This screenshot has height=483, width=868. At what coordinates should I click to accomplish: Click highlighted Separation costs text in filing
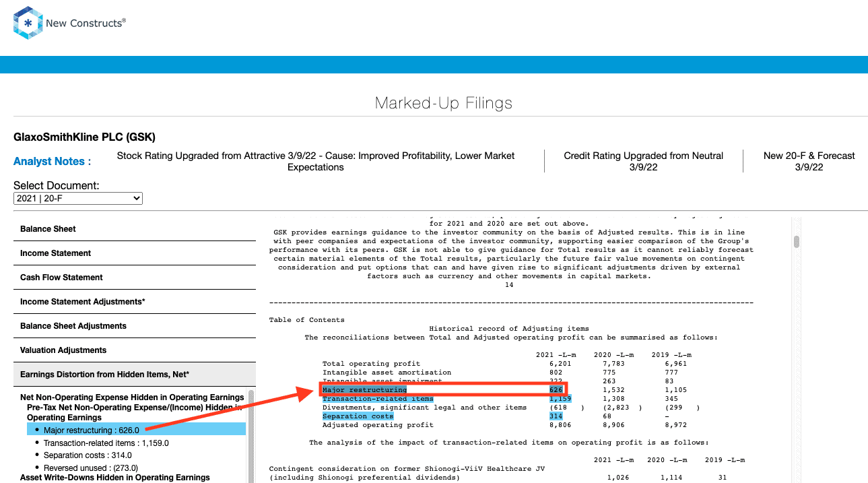click(x=358, y=416)
